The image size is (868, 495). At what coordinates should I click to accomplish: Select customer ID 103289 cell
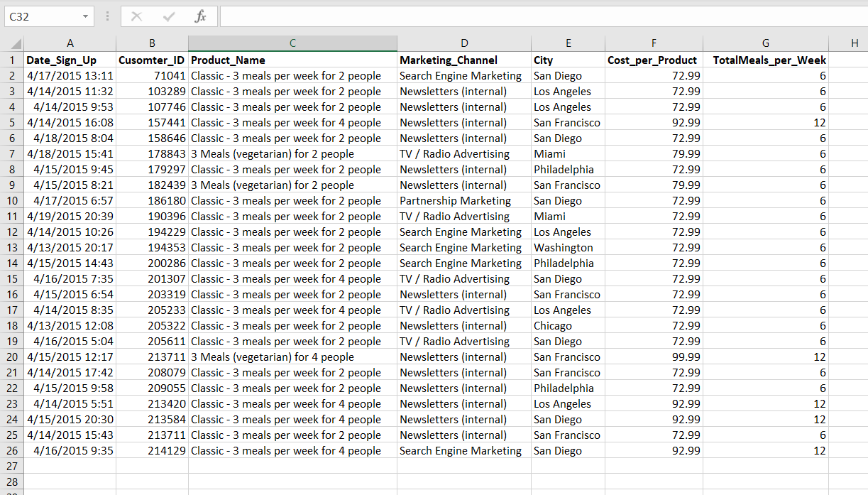point(152,92)
